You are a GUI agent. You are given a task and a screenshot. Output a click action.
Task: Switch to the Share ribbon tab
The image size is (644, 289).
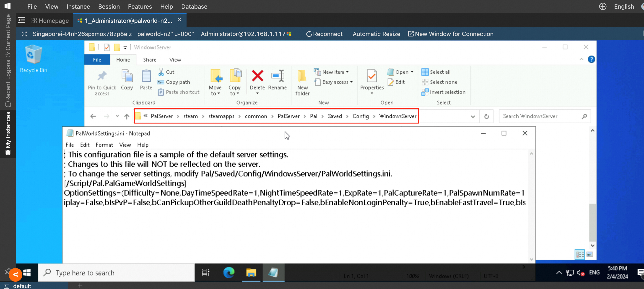[150, 60]
